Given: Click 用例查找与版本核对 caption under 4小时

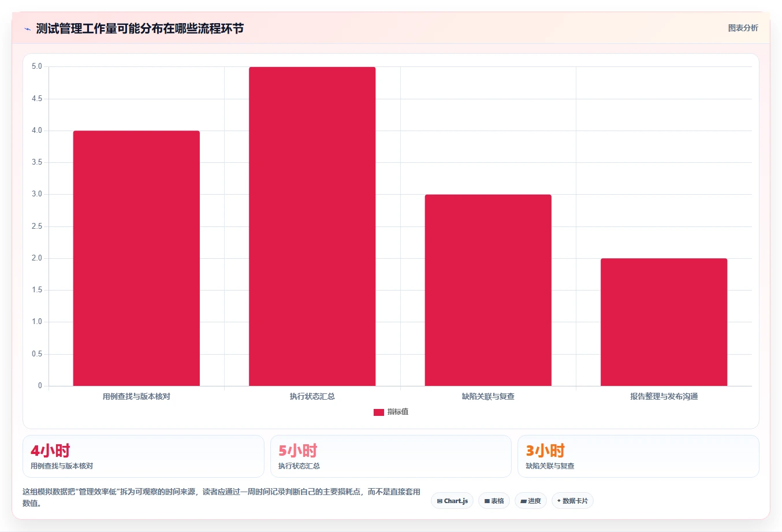Looking at the screenshot, I should (62, 466).
